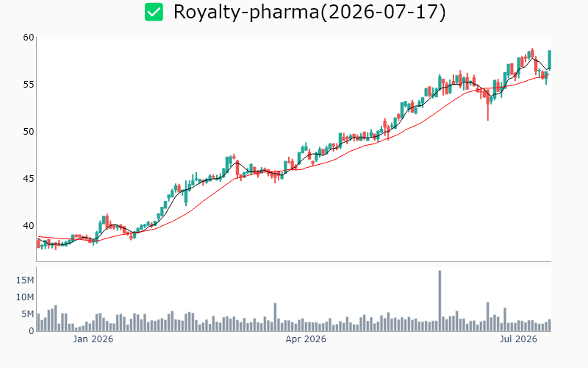Screen dimensions: 588x368
Task: Click the 45 price axis label
Action: click(29, 178)
